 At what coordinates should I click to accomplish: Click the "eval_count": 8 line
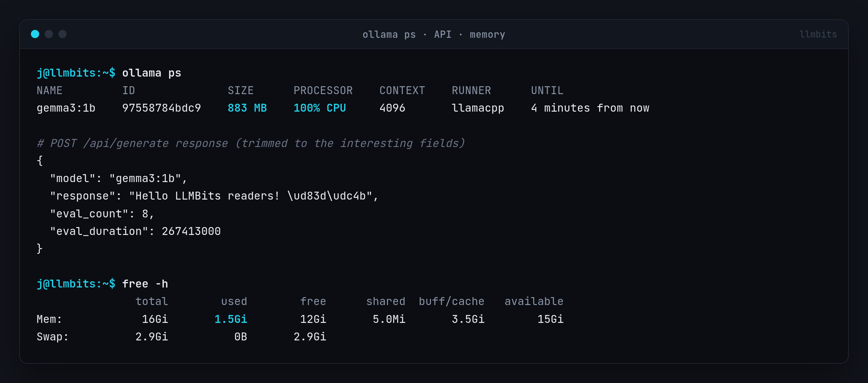coord(102,214)
